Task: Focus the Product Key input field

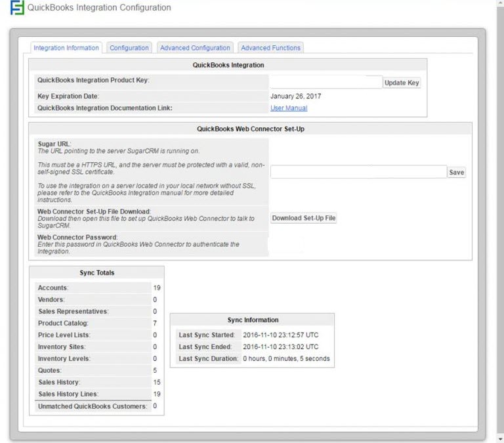Action: coord(325,83)
